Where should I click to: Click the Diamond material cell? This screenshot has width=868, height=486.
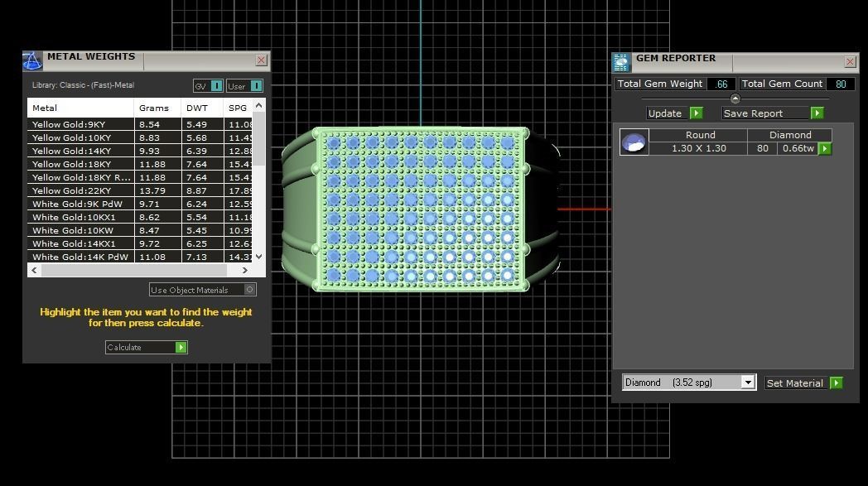(x=790, y=135)
